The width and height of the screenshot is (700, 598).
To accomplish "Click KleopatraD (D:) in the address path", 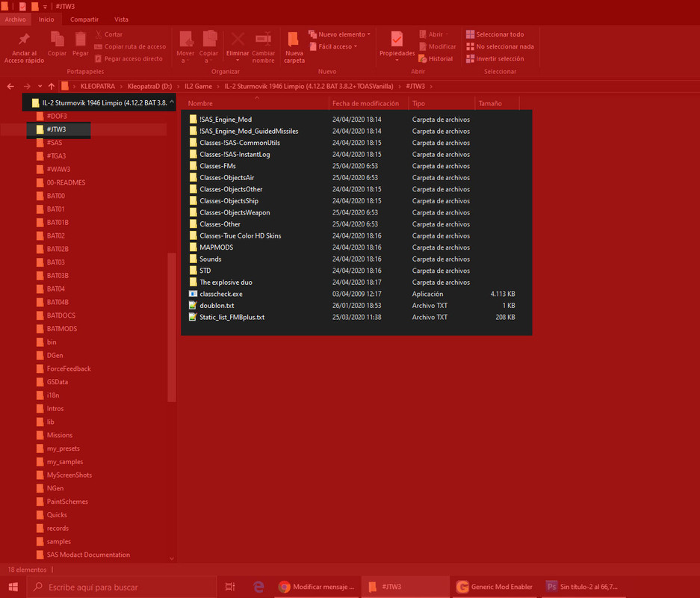I will pyautogui.click(x=149, y=86).
